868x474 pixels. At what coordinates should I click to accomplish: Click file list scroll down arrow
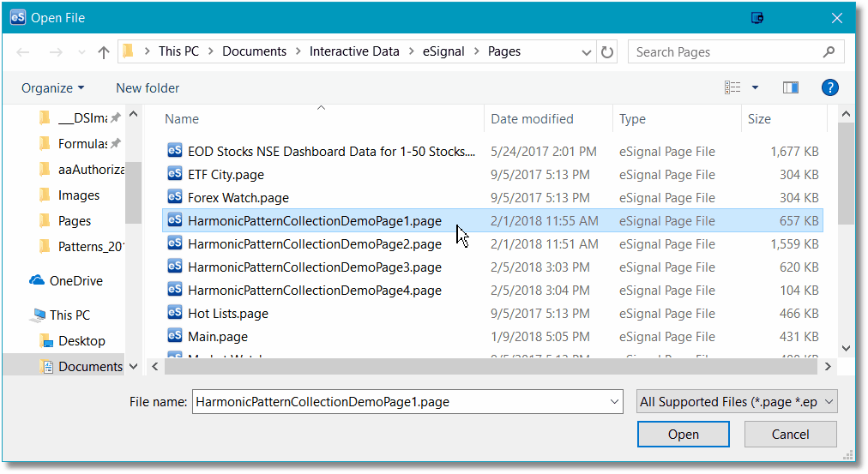click(x=846, y=349)
